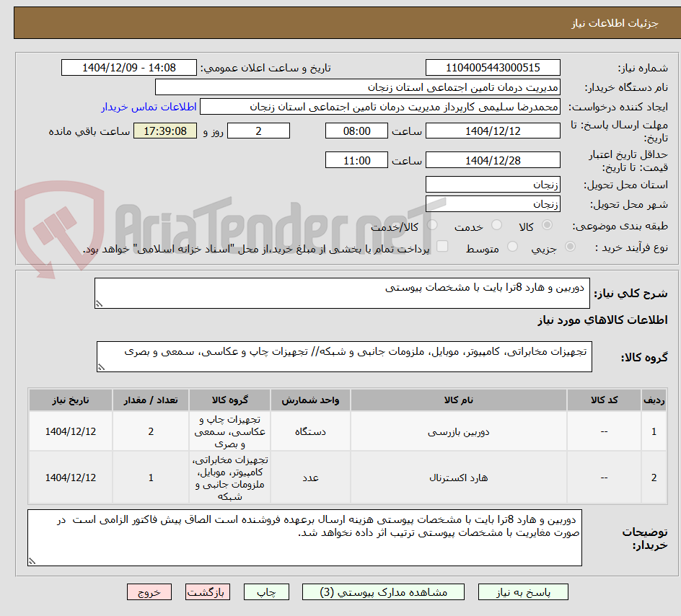The image size is (681, 616).
Task: Click the استان محل تحویل field
Action: coord(493,185)
